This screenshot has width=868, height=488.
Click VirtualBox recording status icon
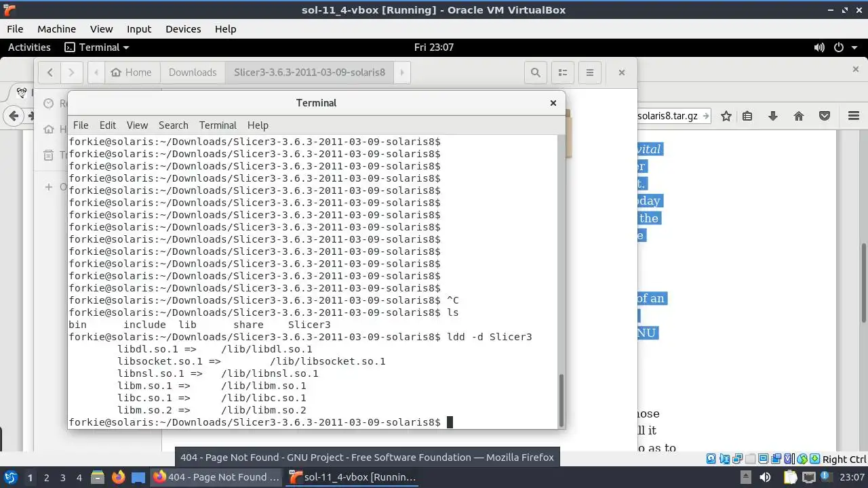pyautogui.click(x=776, y=459)
